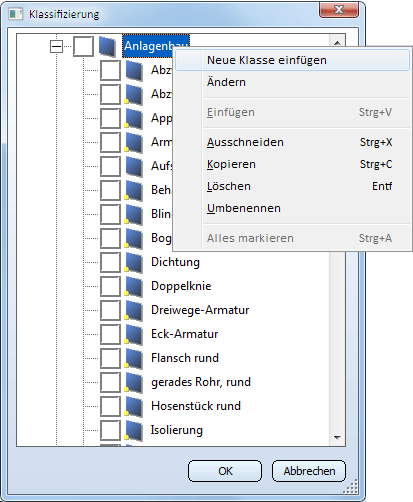Tick the Anlagenbau checkbox
The image size is (413, 502).
[83, 46]
